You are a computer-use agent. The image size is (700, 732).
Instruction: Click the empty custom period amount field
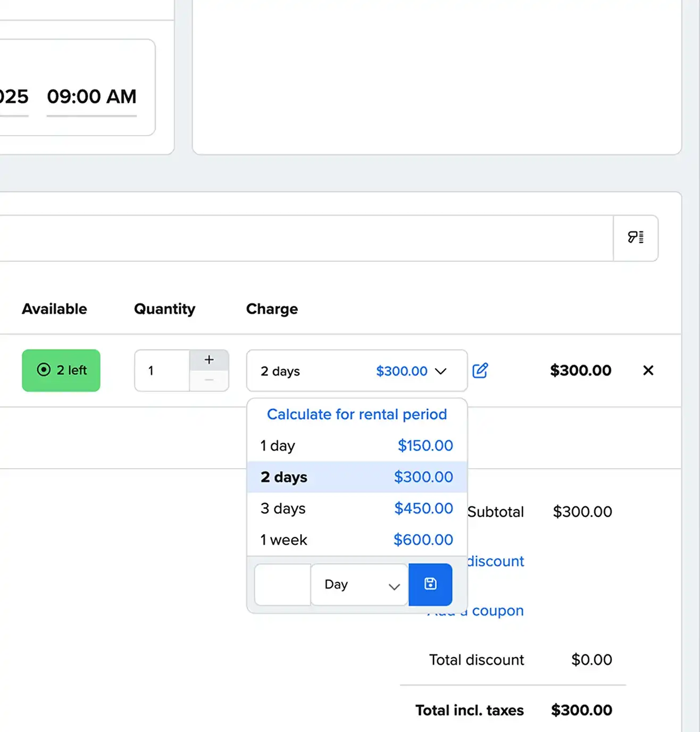(281, 585)
